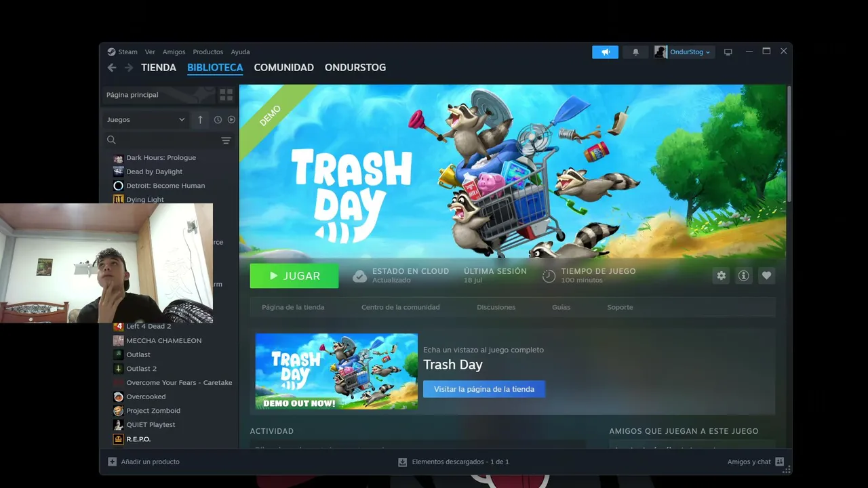868x488 pixels.
Task: Select QUIET Playtest in the game list
Action: pos(151,425)
